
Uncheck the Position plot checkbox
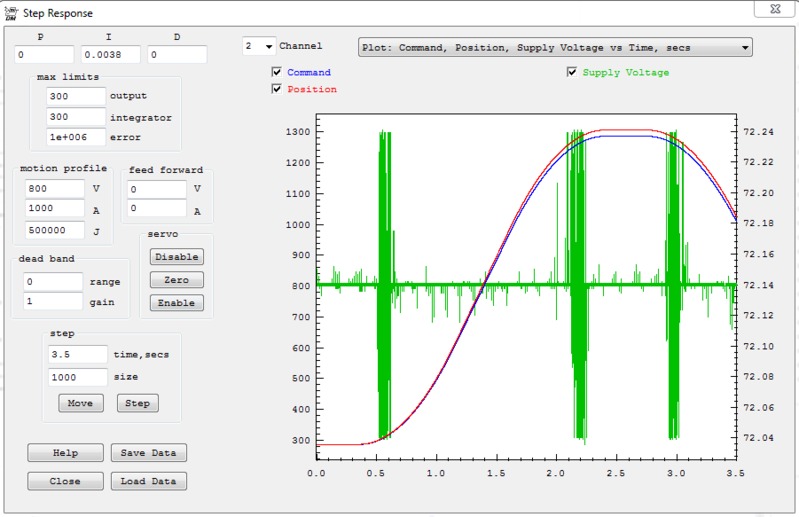277,89
